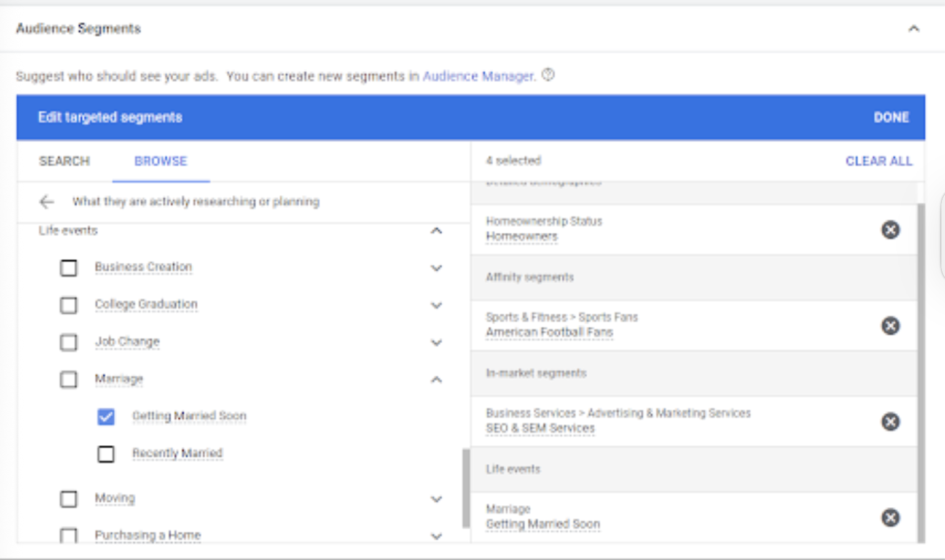Screen dimensions: 945x560
Task: Remove SEO & SEM Services segment
Action: tap(890, 422)
